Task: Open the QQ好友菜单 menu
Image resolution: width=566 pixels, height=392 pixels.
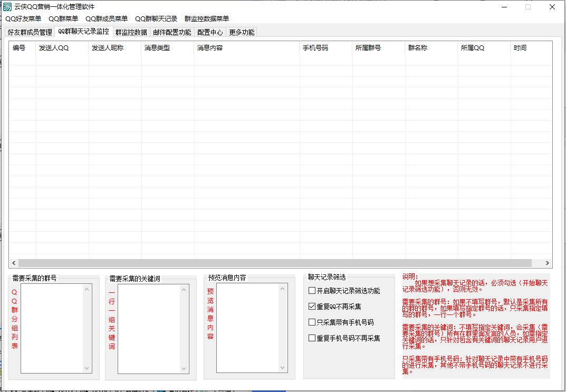Action: (23, 19)
